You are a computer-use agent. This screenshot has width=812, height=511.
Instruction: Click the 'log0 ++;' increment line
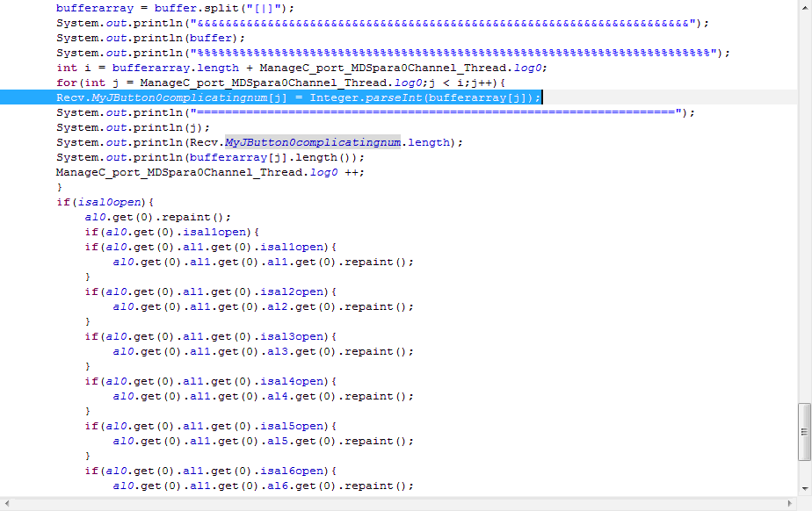[210, 172]
